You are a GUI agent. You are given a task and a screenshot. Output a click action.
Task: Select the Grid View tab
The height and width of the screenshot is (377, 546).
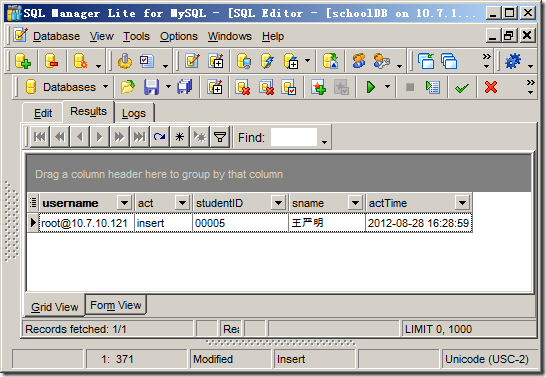(x=55, y=307)
